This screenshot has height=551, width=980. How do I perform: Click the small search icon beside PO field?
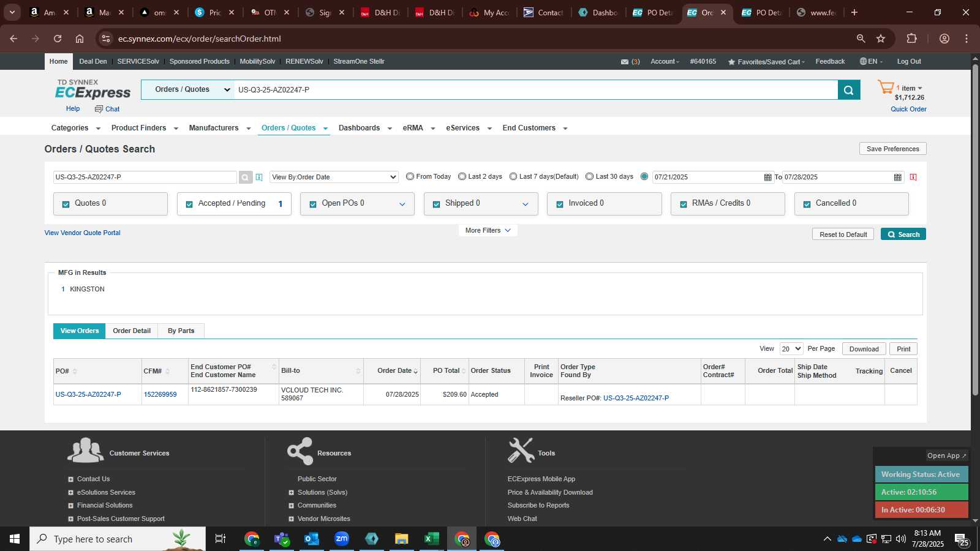click(245, 177)
